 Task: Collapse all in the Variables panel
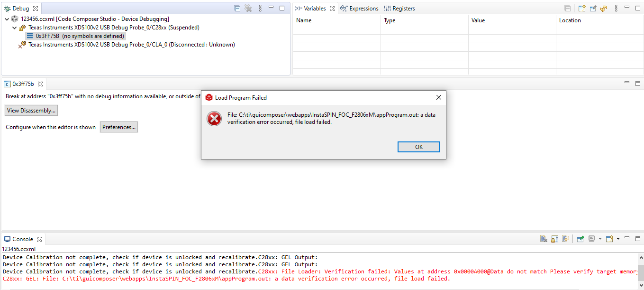pos(568,8)
